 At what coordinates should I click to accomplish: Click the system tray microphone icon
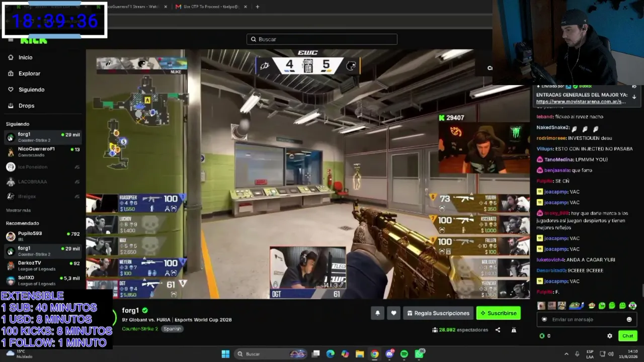[x=577, y=354]
